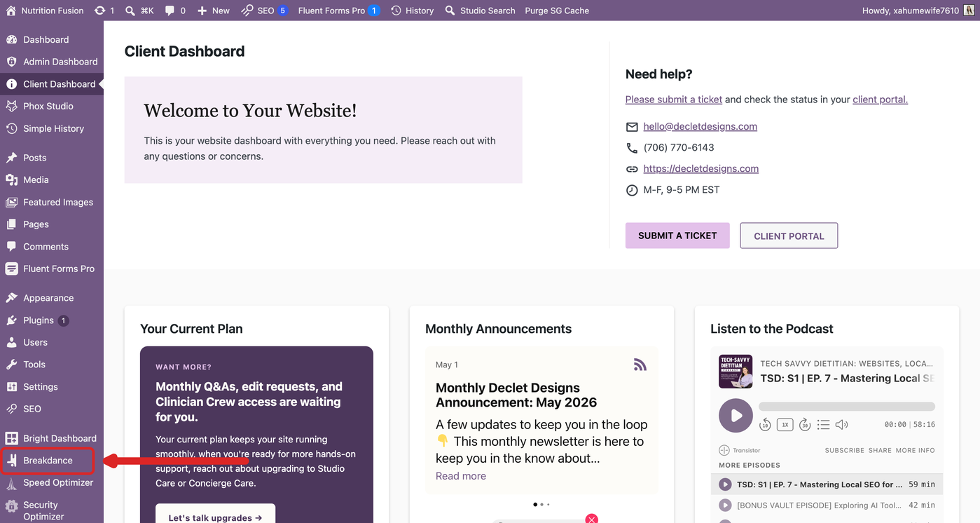Open the Howdy xahumewife7610 account menu
This screenshot has width=980, height=523.
pyautogui.click(x=917, y=11)
